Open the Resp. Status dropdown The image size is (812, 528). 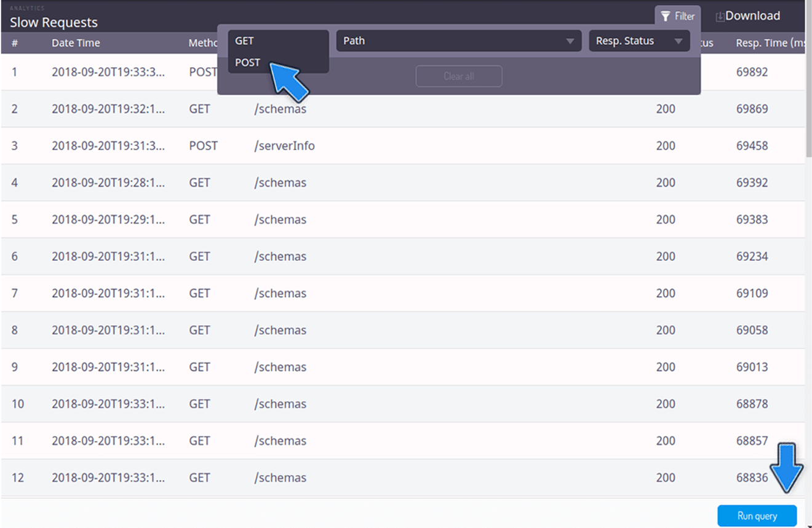(x=639, y=41)
